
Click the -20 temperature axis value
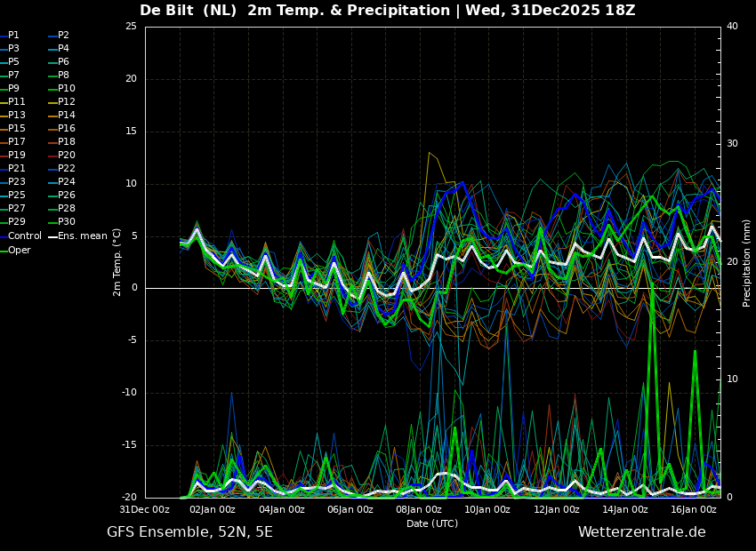pyautogui.click(x=130, y=498)
